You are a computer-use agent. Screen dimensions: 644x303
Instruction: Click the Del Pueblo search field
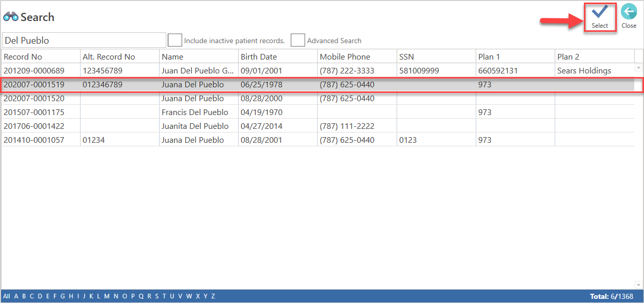pyautogui.click(x=84, y=40)
